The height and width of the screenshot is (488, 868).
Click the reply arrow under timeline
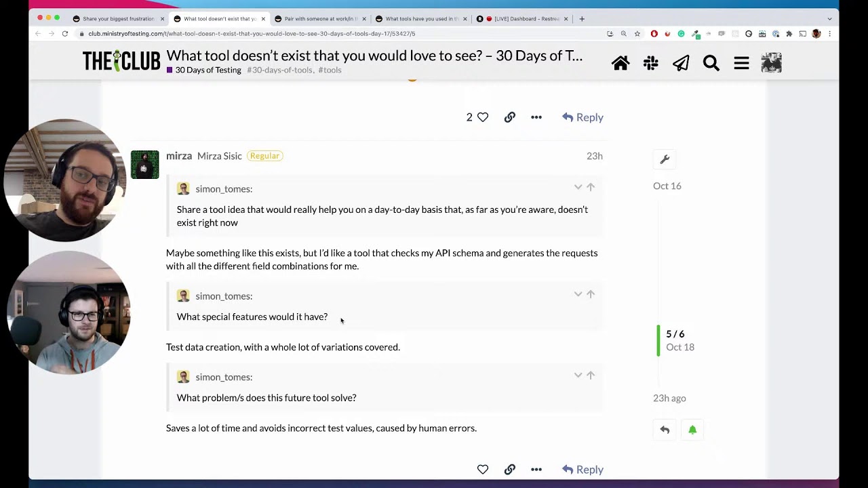(665, 430)
